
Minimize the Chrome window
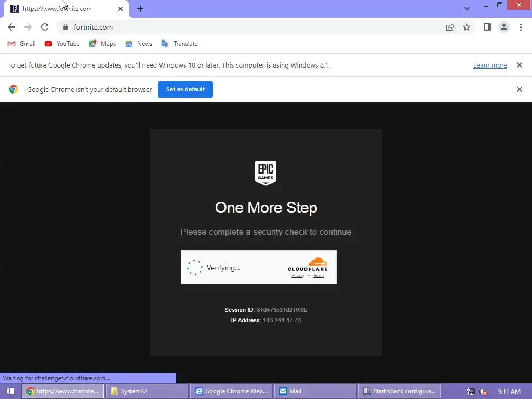[x=486, y=5]
